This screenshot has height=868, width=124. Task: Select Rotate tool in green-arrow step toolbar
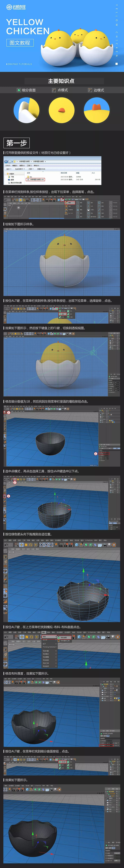point(31,545)
